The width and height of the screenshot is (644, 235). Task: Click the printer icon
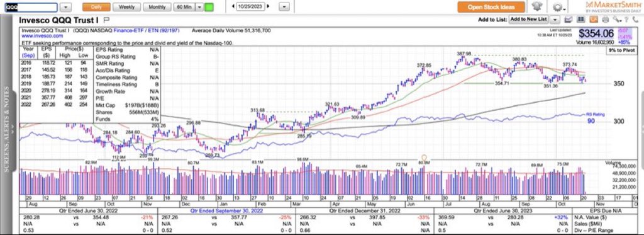coord(605,20)
